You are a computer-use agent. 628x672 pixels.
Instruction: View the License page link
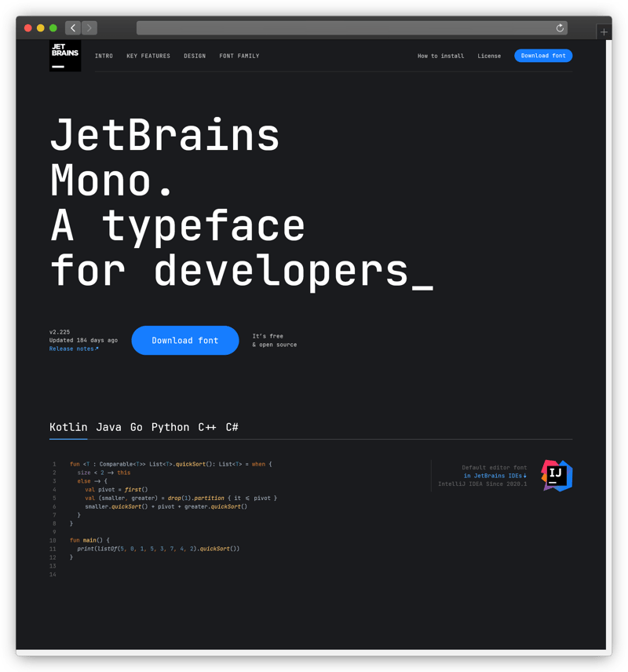pos(489,56)
